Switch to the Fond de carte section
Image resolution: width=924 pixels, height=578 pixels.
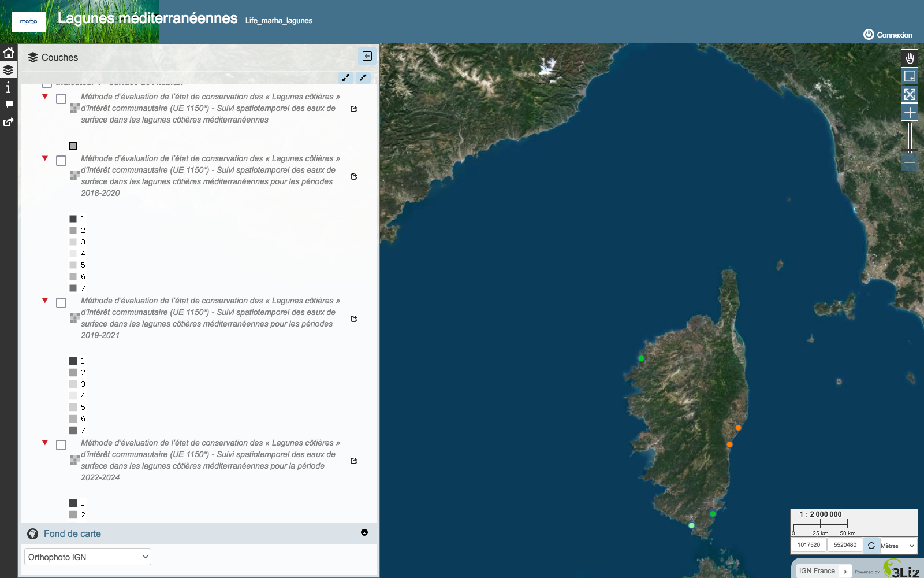click(72, 533)
